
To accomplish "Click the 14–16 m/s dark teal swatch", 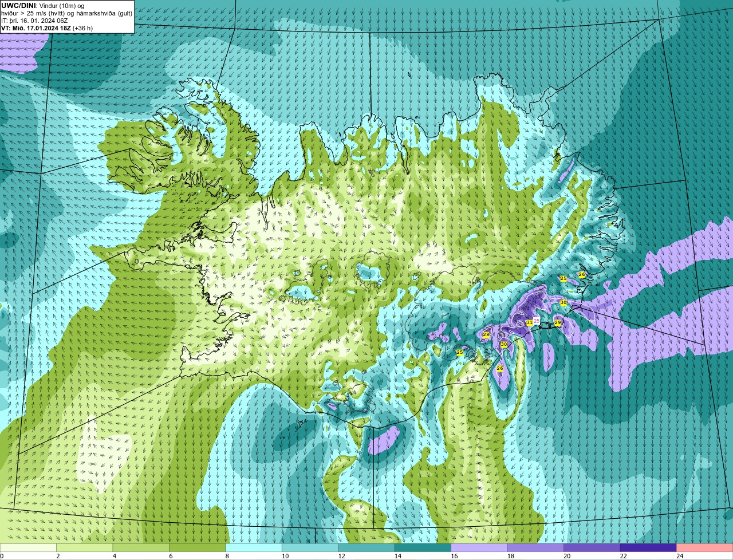I will click(424, 547).
